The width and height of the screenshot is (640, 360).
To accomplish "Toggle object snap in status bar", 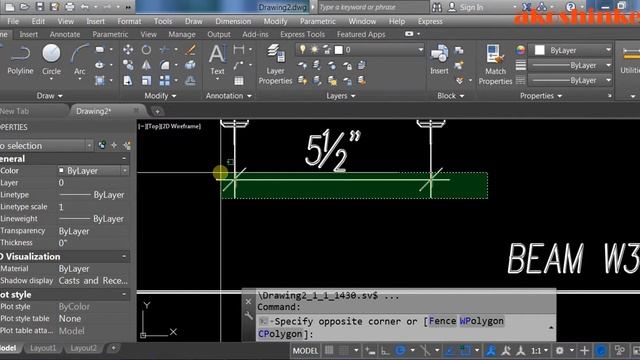I will [465, 350].
